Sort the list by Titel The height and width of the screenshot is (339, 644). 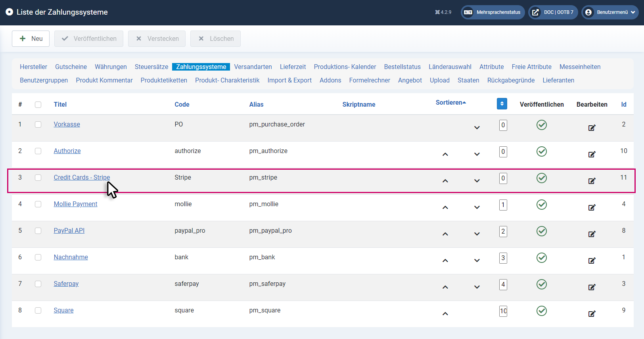60,104
